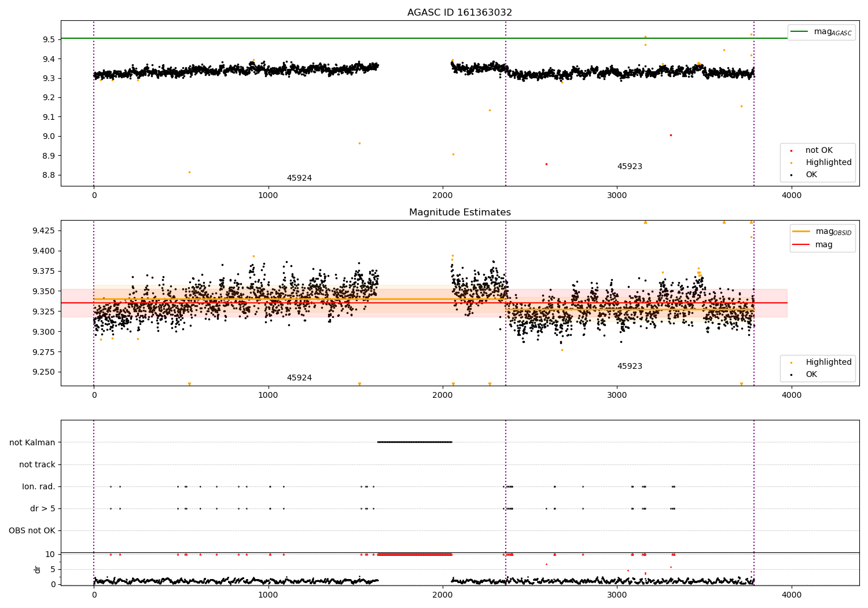Click the 'Magnitude Estimates' subplot title
Image resolution: width=868 pixels, height=608 pixels.
pos(459,213)
